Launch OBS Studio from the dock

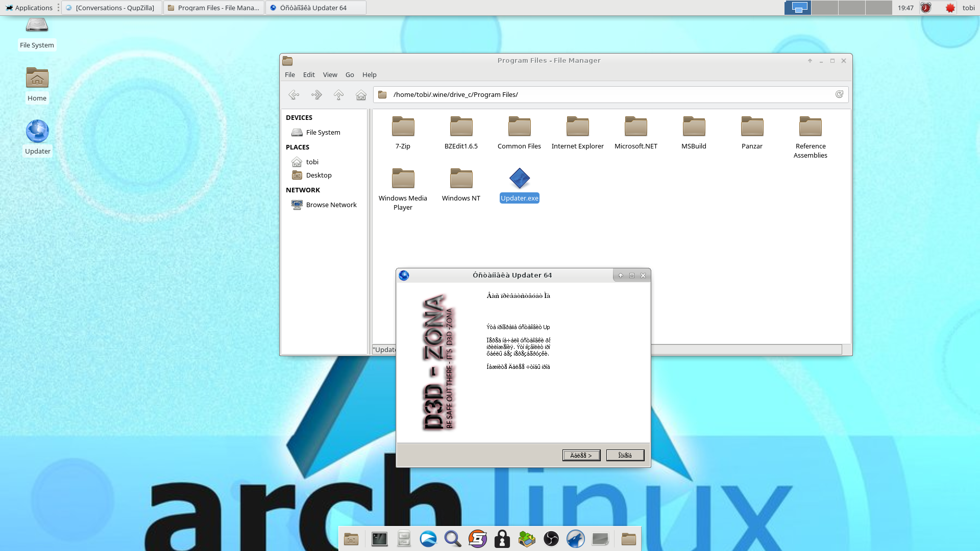(x=551, y=539)
